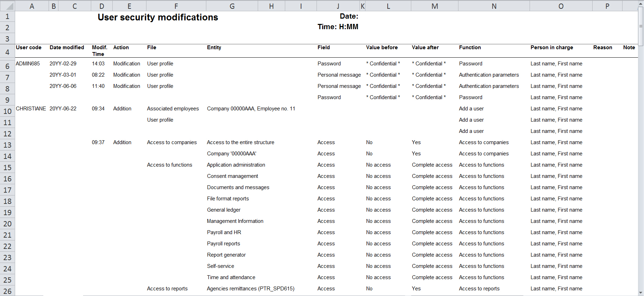Click the vertical scrollbar thumb
This screenshot has height=296, width=644.
click(640, 26)
